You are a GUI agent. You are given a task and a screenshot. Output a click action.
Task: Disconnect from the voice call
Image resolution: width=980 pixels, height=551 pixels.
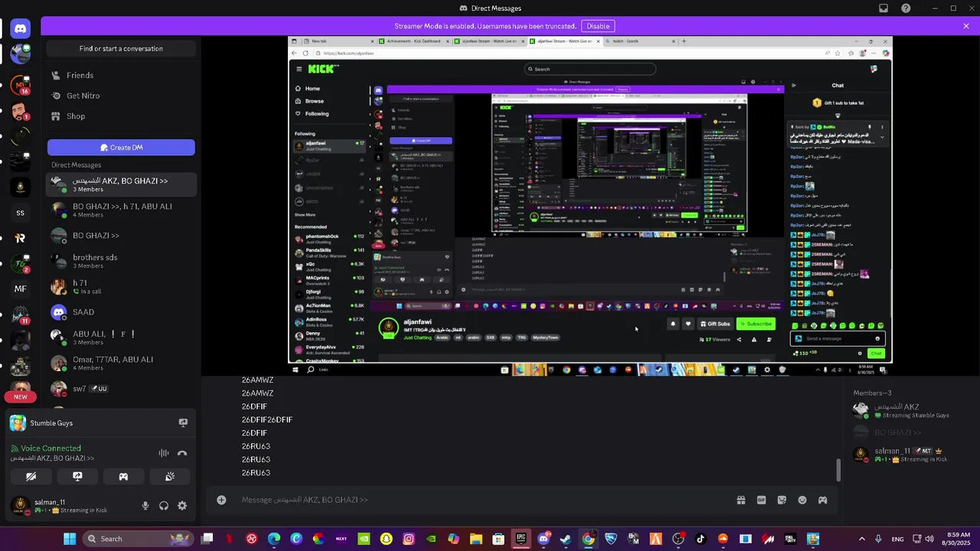[182, 453]
